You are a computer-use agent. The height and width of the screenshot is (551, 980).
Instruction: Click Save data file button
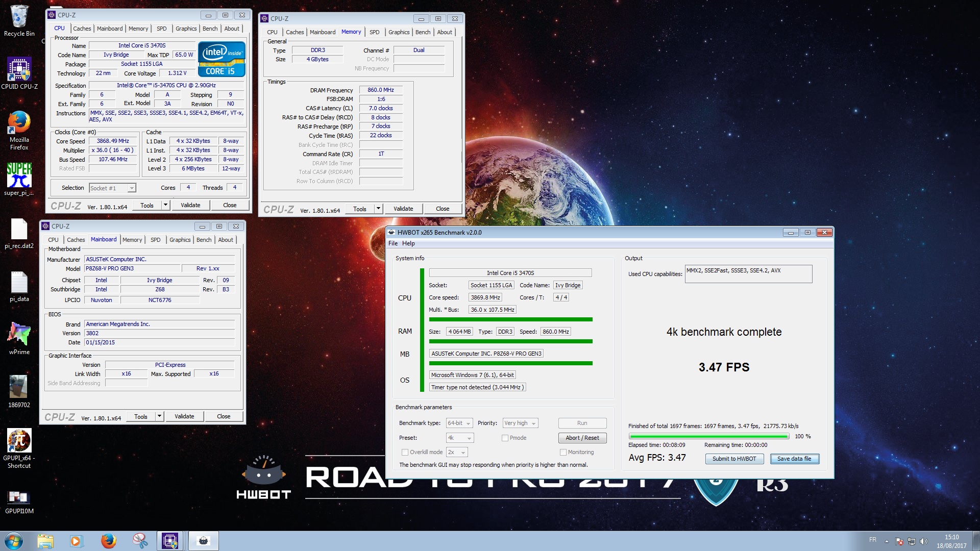[x=794, y=459]
